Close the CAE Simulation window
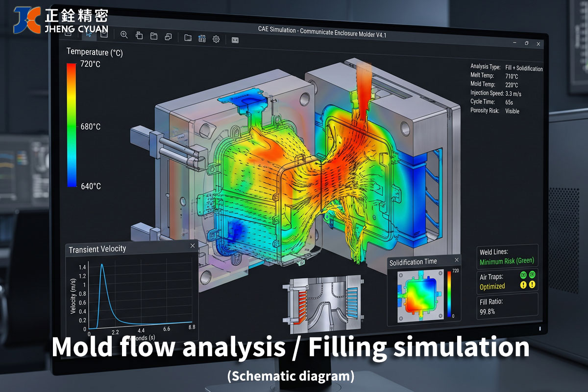The height and width of the screenshot is (392, 588). (x=539, y=44)
